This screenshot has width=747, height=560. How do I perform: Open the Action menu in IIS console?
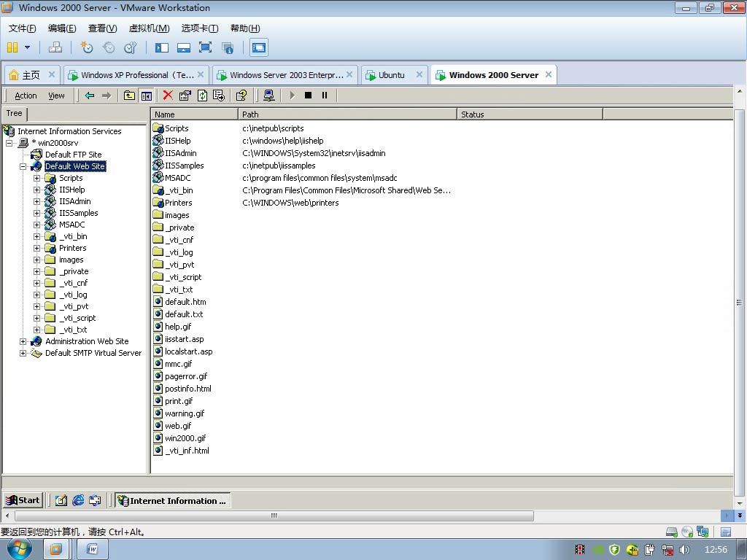pyautogui.click(x=26, y=96)
